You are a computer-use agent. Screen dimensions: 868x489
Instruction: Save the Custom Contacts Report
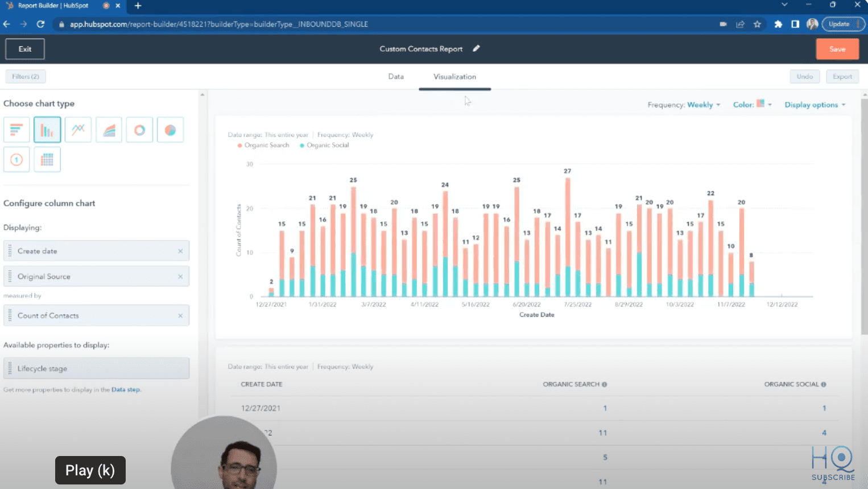pyautogui.click(x=837, y=49)
